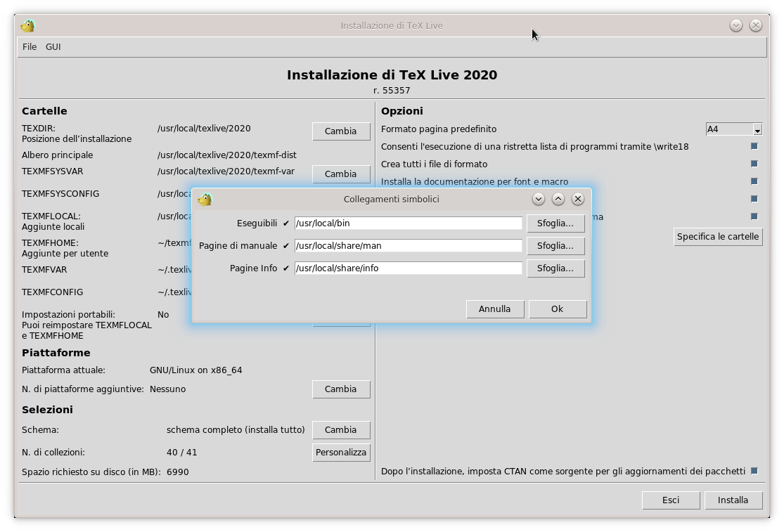Click the path /usr/local/texlive/2020/texmf-dist

coord(227,155)
